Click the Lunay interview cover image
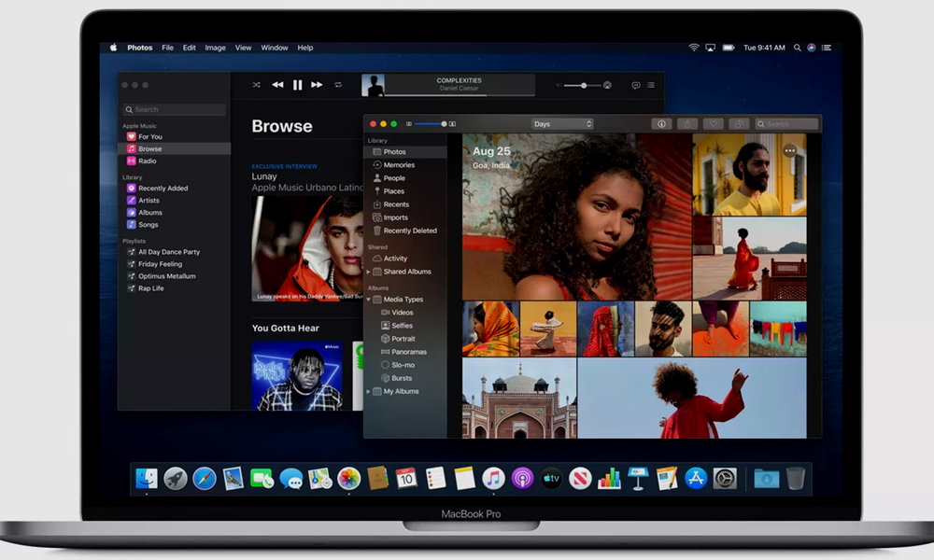Viewport: 934px width, 560px height. (x=307, y=248)
